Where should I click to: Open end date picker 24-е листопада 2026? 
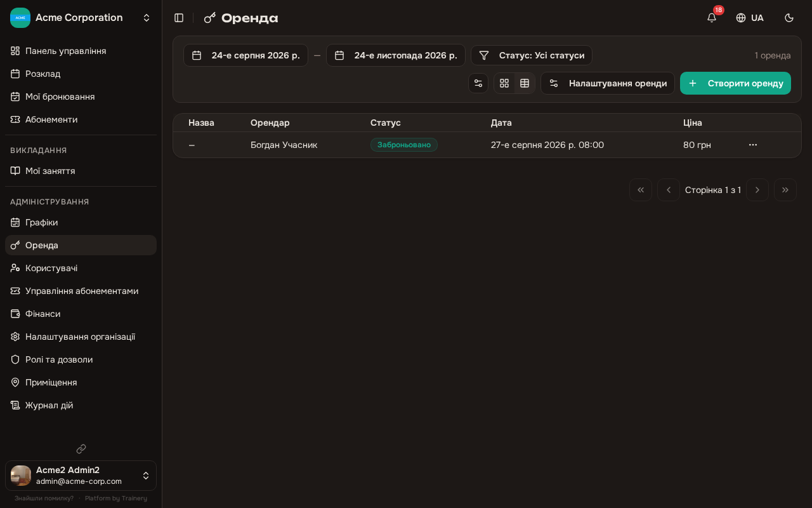tap(396, 55)
